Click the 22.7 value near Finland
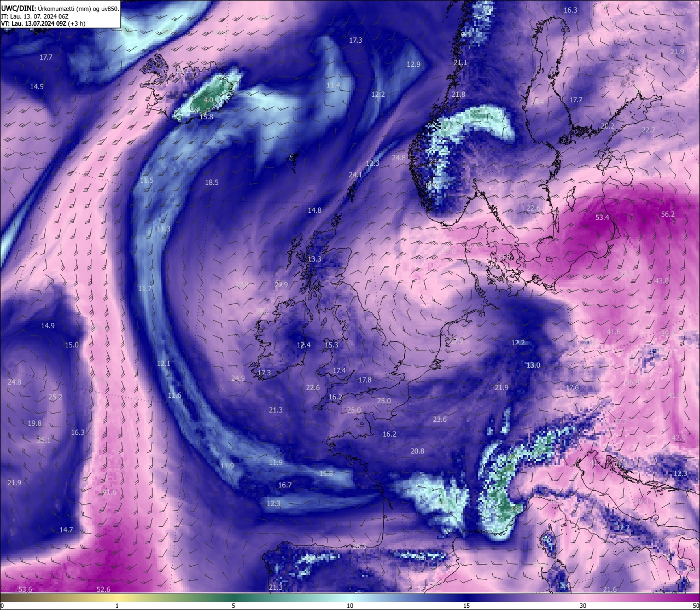The height and width of the screenshot is (610, 700). (x=648, y=130)
